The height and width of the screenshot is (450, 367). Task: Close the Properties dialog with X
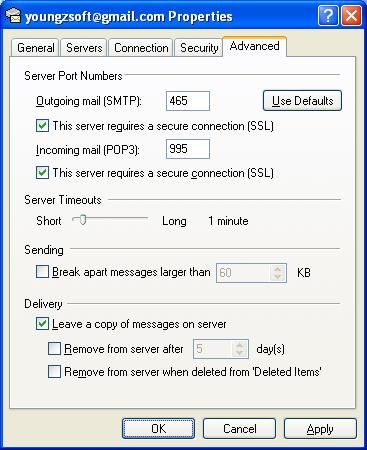click(x=351, y=15)
